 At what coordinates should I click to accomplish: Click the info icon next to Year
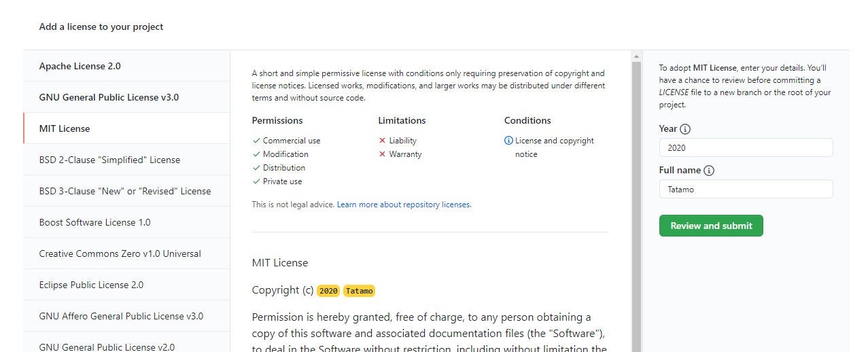(685, 129)
